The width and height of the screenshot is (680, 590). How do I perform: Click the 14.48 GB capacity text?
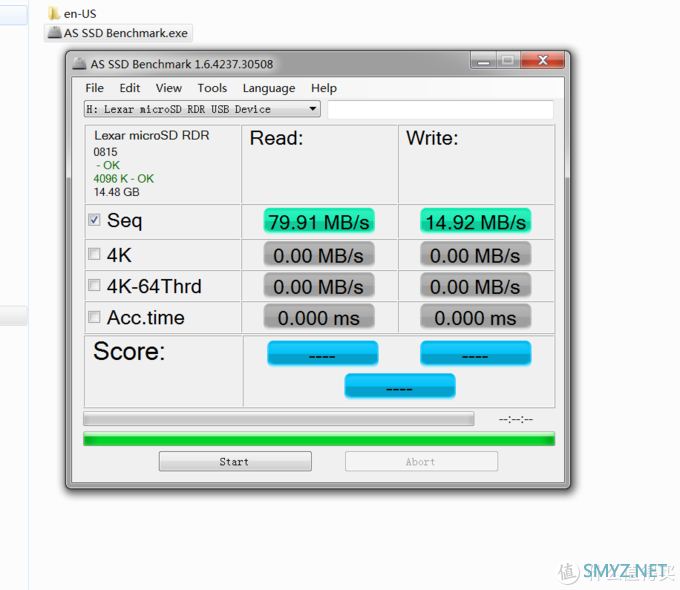point(117,192)
